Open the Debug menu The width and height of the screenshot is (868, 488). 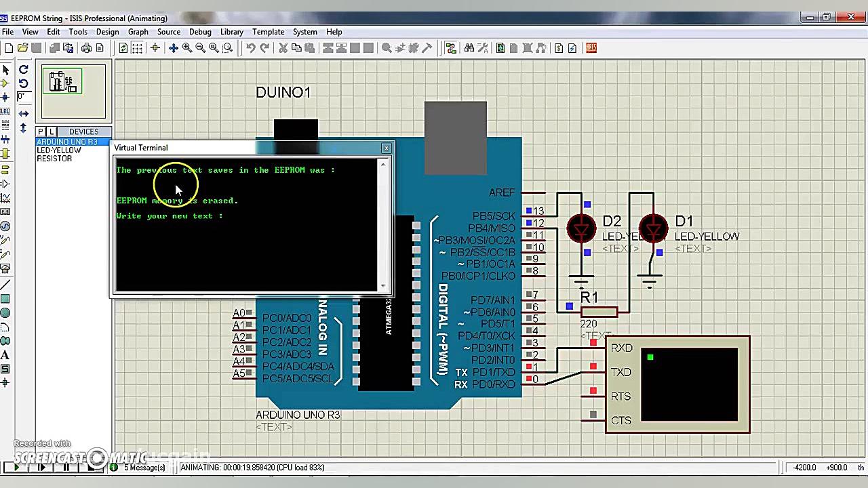(200, 32)
